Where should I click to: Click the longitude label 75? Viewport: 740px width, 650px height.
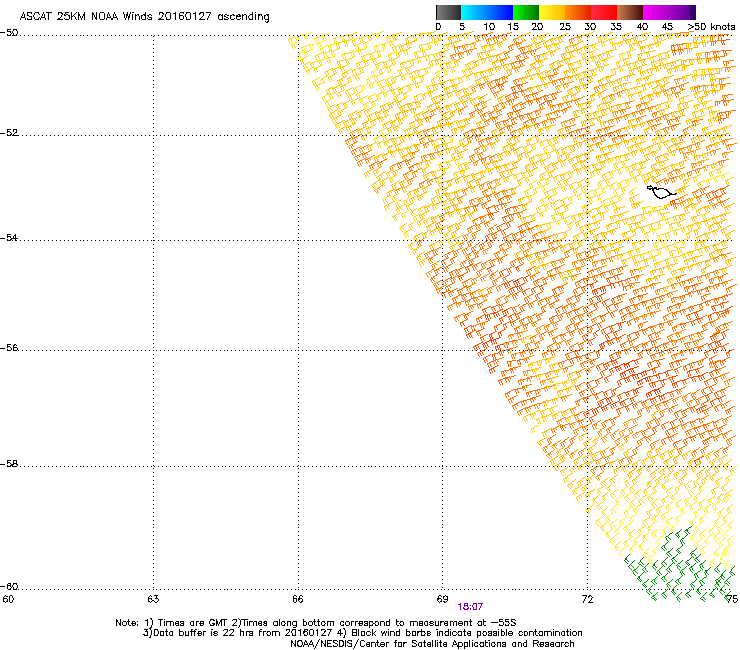[732, 599]
